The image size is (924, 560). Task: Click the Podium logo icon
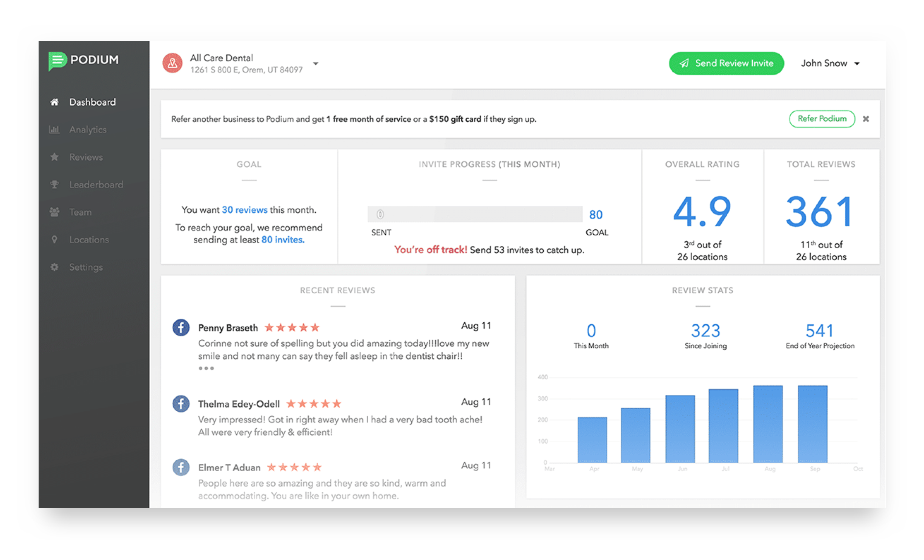point(58,61)
